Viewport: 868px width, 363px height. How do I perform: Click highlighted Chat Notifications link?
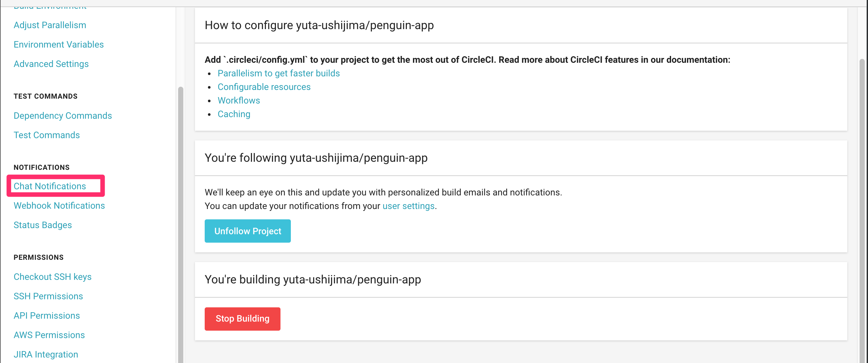50,186
